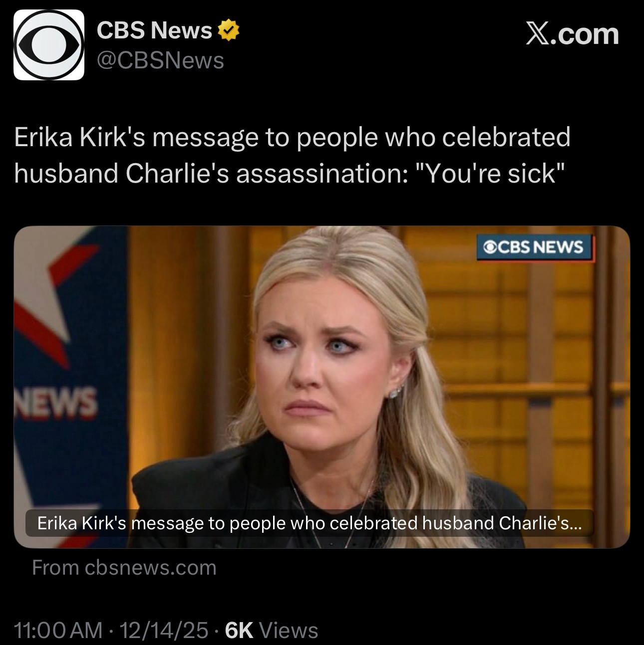Open the article preview thumbnail image
This screenshot has height=645, width=644.
point(322,387)
